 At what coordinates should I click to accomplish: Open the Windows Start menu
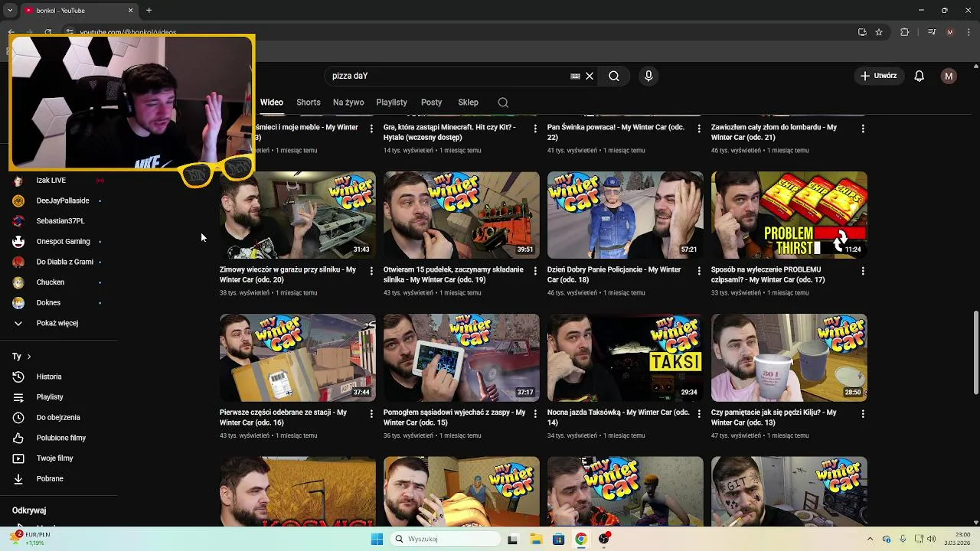tap(377, 539)
